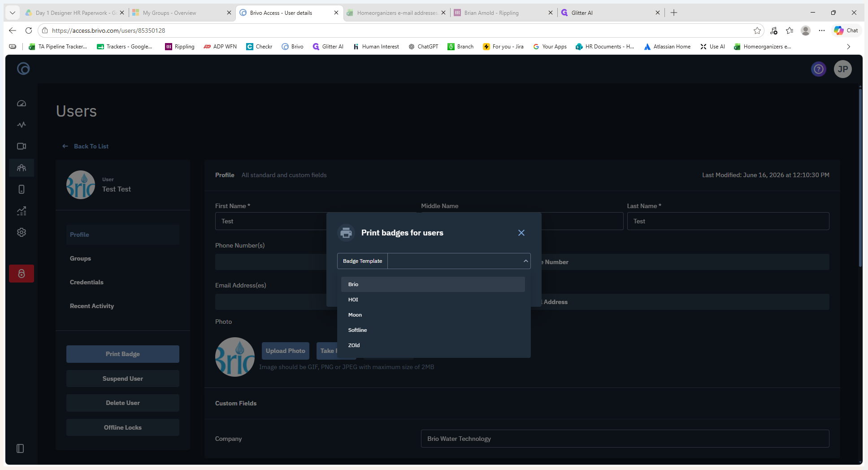Open the JP account avatar menu
Viewport: 868px width, 470px height.
tap(843, 69)
